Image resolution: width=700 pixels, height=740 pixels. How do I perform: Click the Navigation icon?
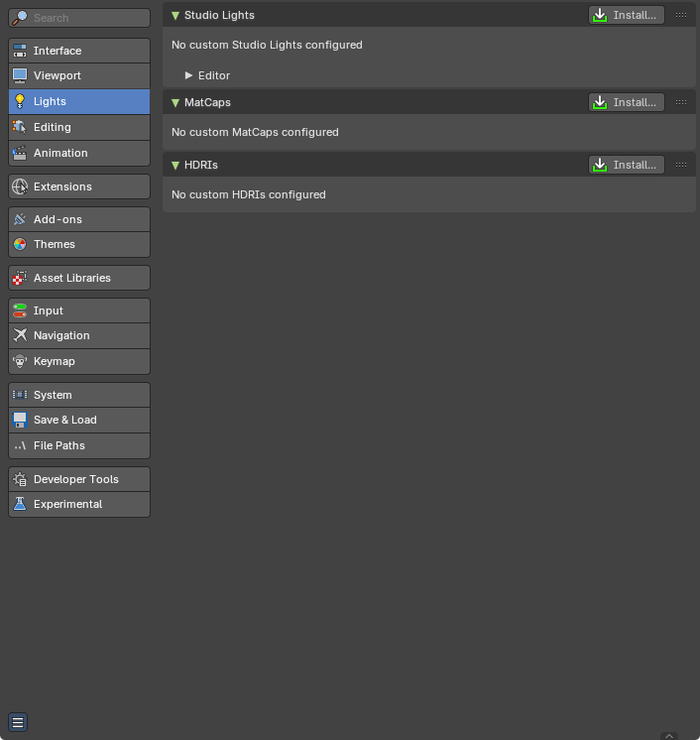(x=20, y=335)
